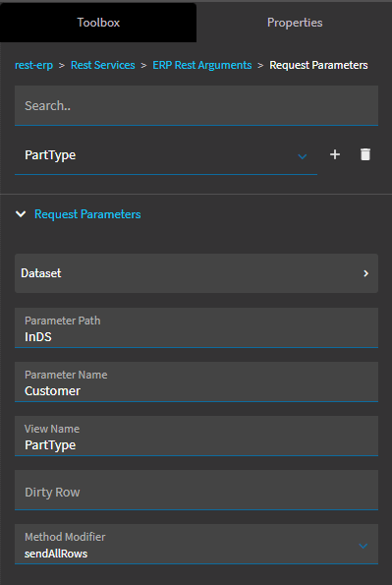
Task: Focus the empty Dirty Row field
Action: [x=196, y=491]
